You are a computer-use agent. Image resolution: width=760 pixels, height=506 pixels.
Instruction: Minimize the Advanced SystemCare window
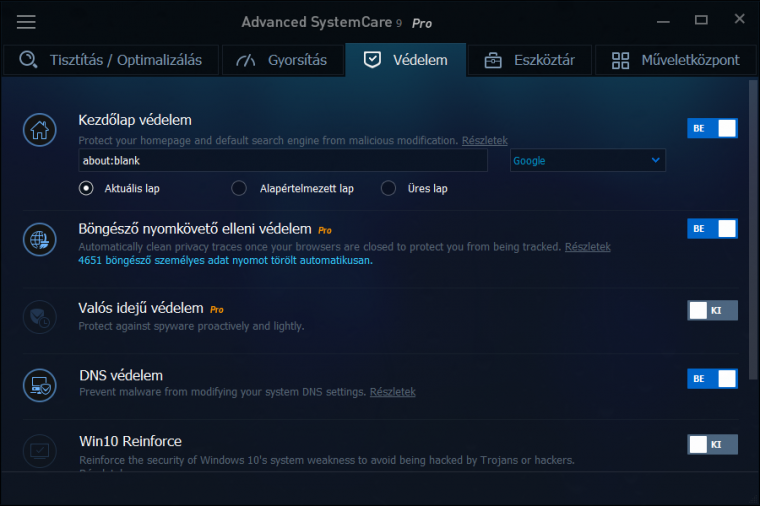[x=663, y=21]
